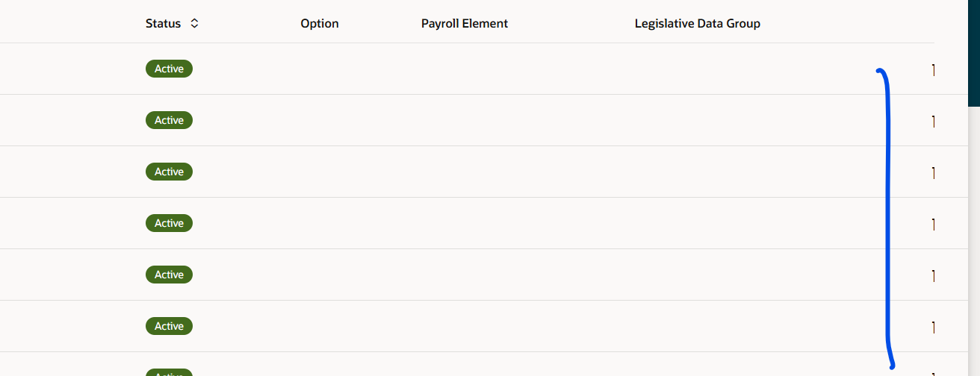The height and width of the screenshot is (376, 980).
Task: Click the red action icon in fifth row
Action: coord(933,275)
